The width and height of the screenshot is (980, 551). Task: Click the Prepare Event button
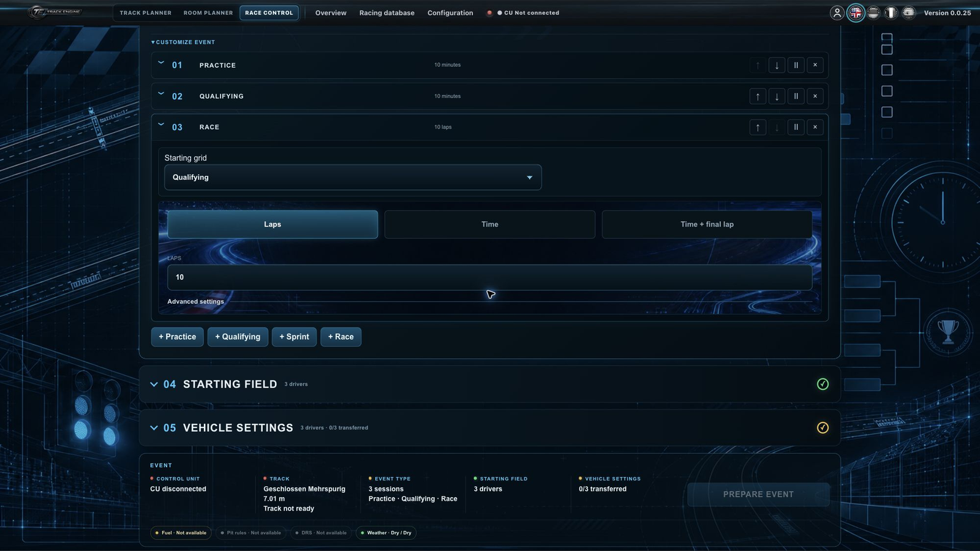click(758, 495)
